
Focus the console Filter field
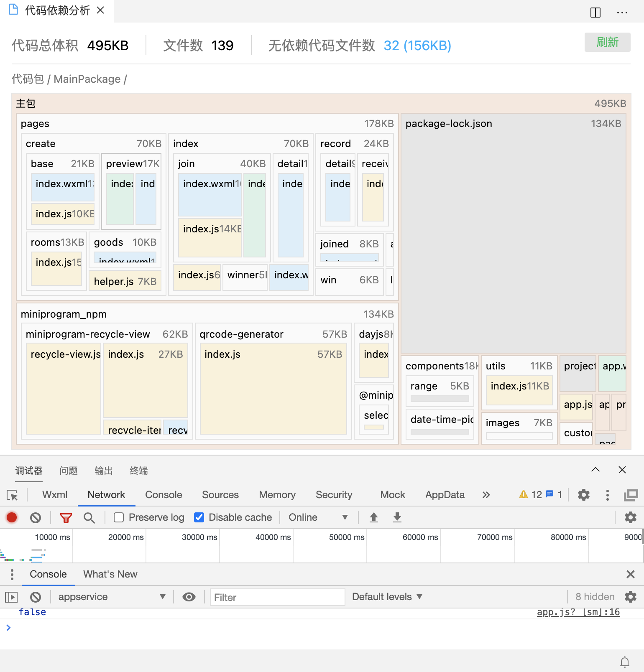tap(277, 597)
